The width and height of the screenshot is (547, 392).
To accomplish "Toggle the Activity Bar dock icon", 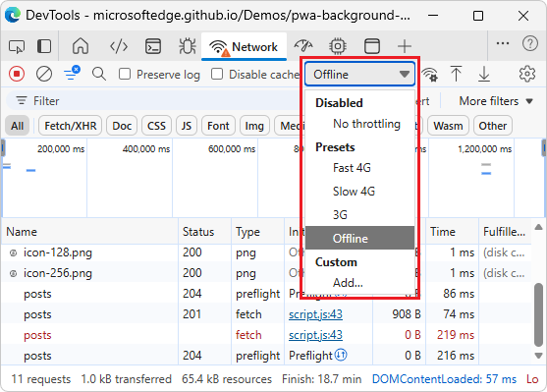I will click(x=44, y=46).
